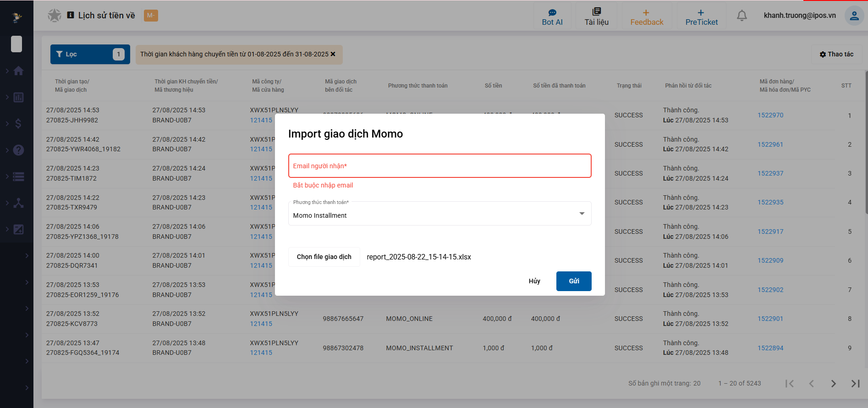Open the Bot AI chat

pyautogui.click(x=552, y=17)
